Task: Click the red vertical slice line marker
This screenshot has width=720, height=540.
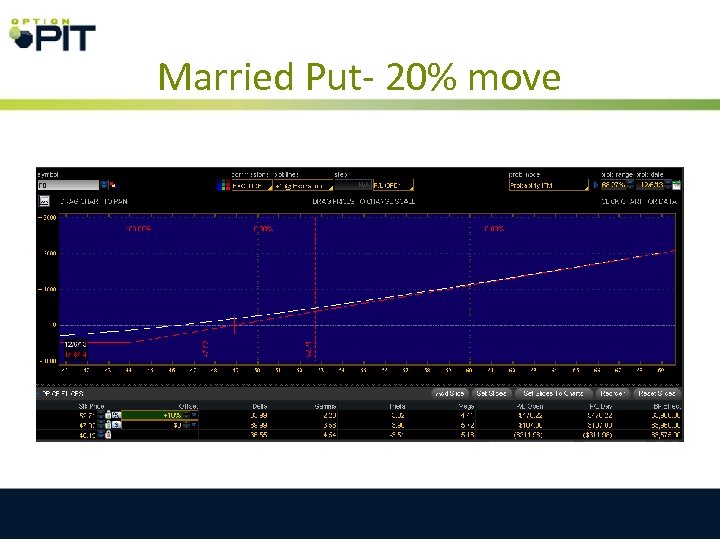Action: (315, 289)
